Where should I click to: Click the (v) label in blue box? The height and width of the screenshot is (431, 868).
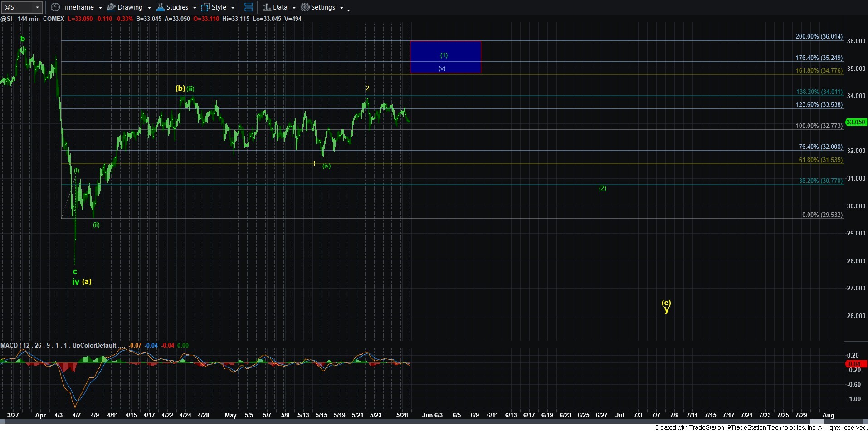pos(442,69)
